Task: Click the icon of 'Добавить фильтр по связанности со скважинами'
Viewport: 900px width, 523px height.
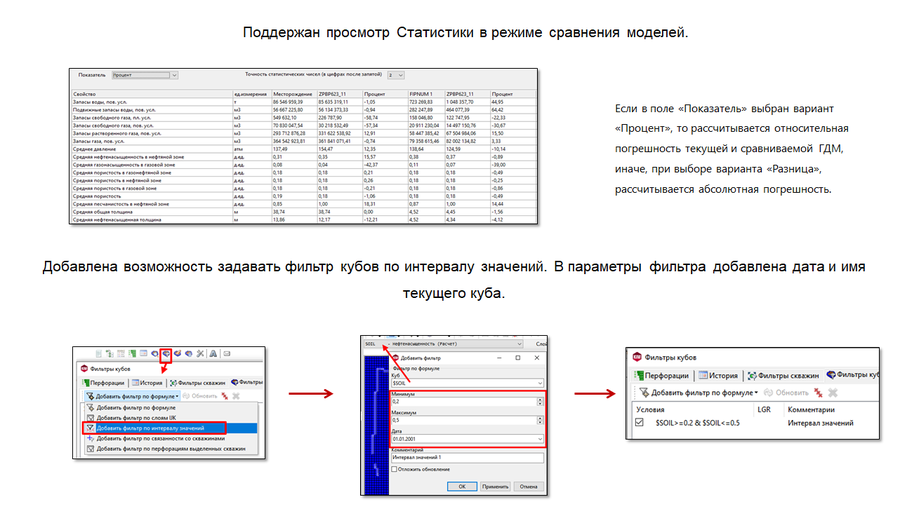Action: click(x=90, y=439)
